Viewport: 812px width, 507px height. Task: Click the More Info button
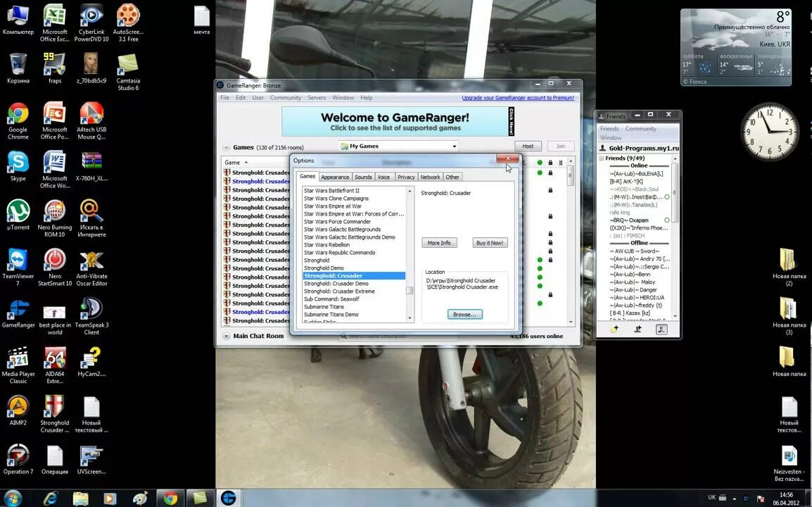click(x=439, y=243)
